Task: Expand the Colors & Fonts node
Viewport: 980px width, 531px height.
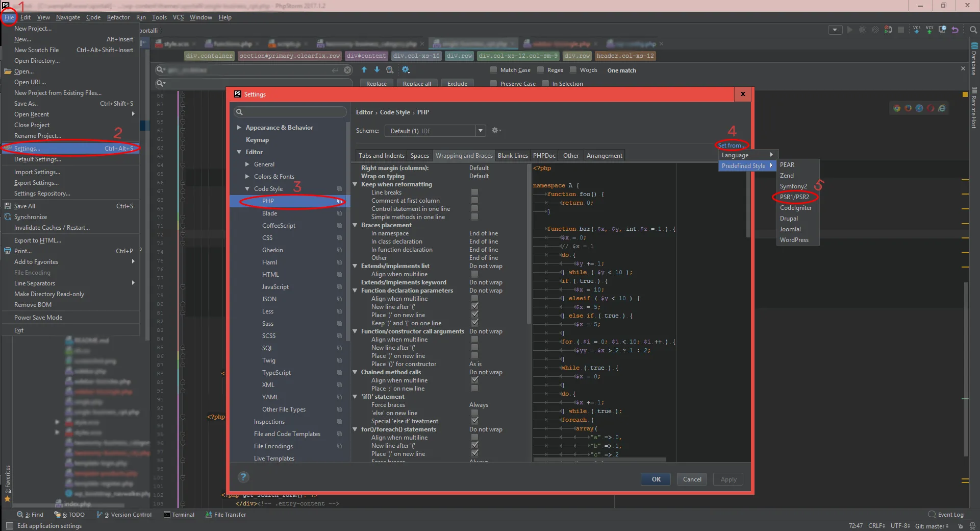Action: pyautogui.click(x=247, y=177)
